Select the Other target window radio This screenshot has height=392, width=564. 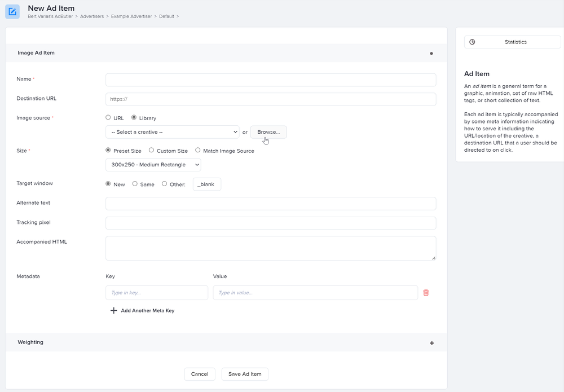tap(164, 184)
